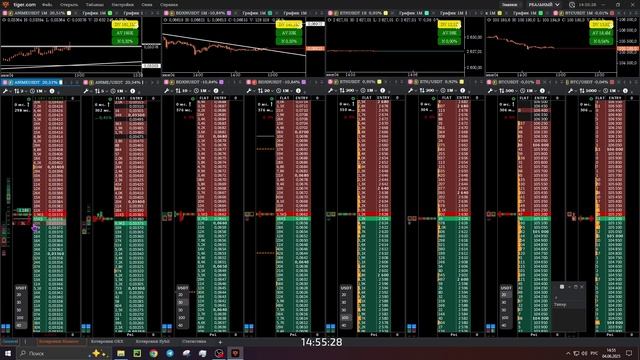This screenshot has width=640, height=360.
Task: Expand 1M timeframe dropdown in BTC/USDT order book
Action: point(610,91)
